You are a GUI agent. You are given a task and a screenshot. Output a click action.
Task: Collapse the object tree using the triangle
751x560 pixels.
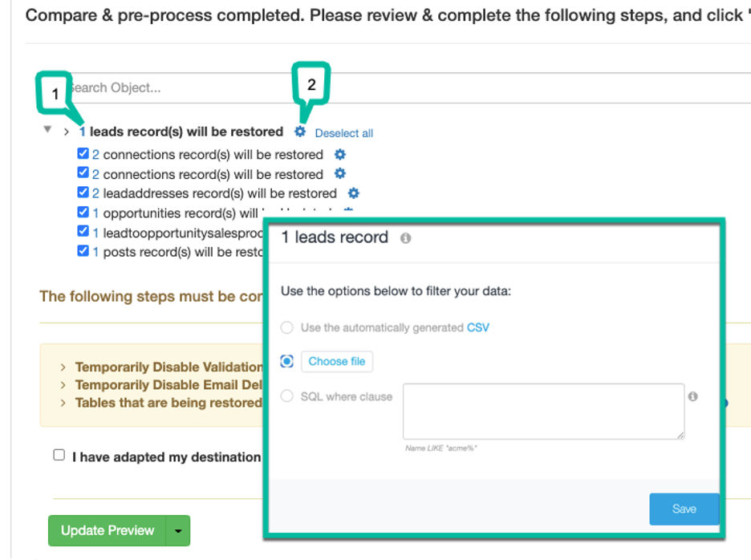(x=47, y=128)
